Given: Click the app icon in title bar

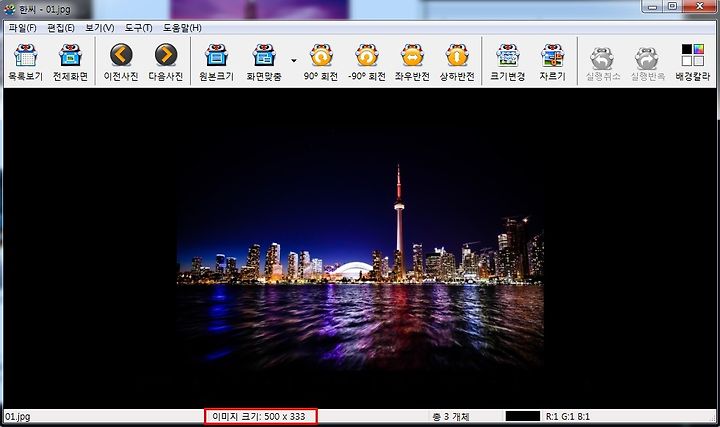Looking at the screenshot, I should point(9,9).
